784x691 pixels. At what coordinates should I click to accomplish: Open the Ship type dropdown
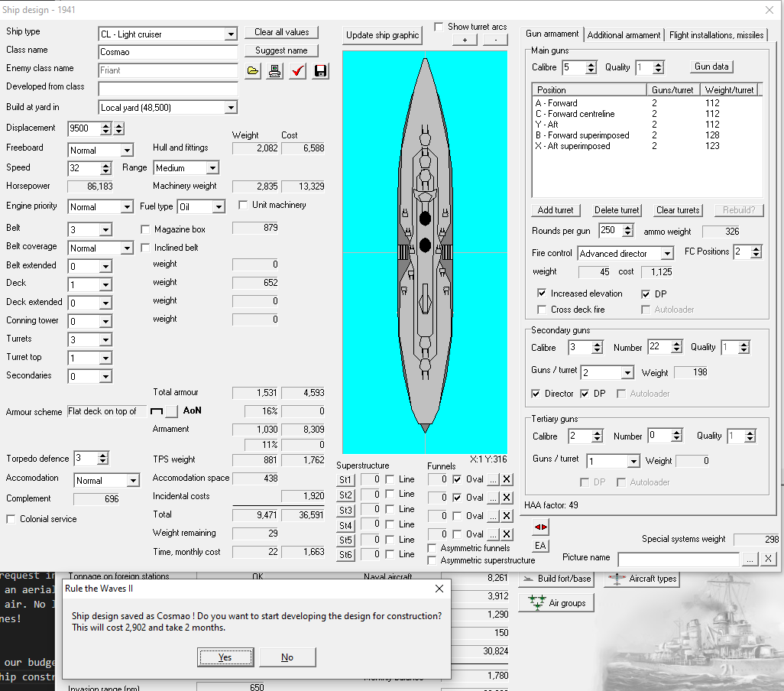231,34
